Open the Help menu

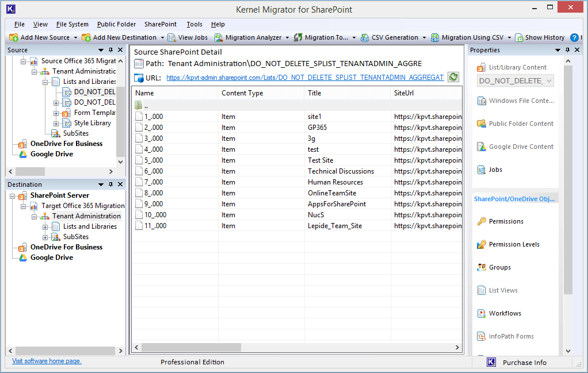[218, 24]
